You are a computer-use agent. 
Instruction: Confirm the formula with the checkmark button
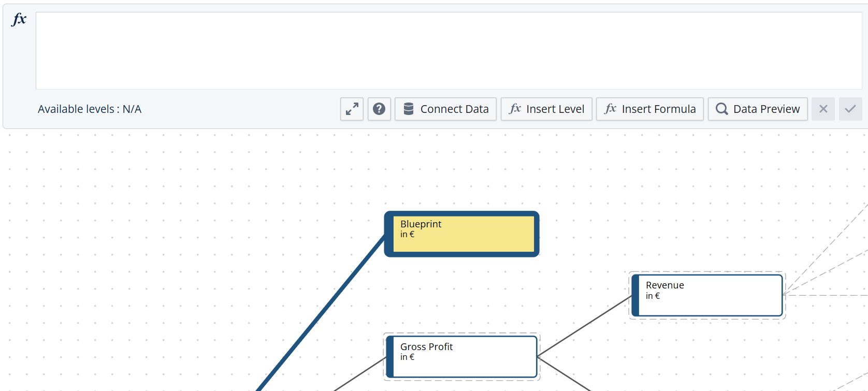point(850,109)
